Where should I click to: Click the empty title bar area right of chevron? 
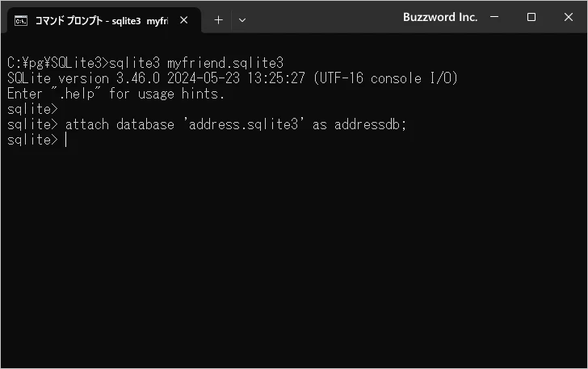pyautogui.click(x=323, y=17)
